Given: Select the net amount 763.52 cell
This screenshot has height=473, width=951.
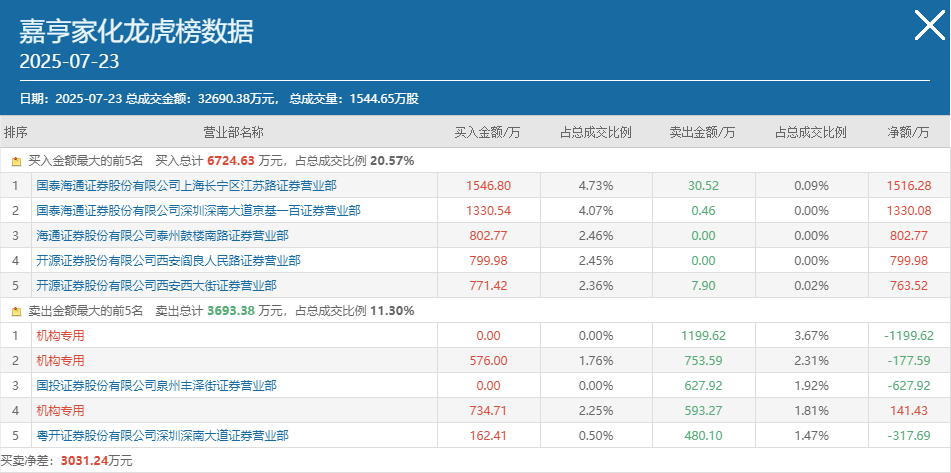Looking at the screenshot, I should [908, 286].
